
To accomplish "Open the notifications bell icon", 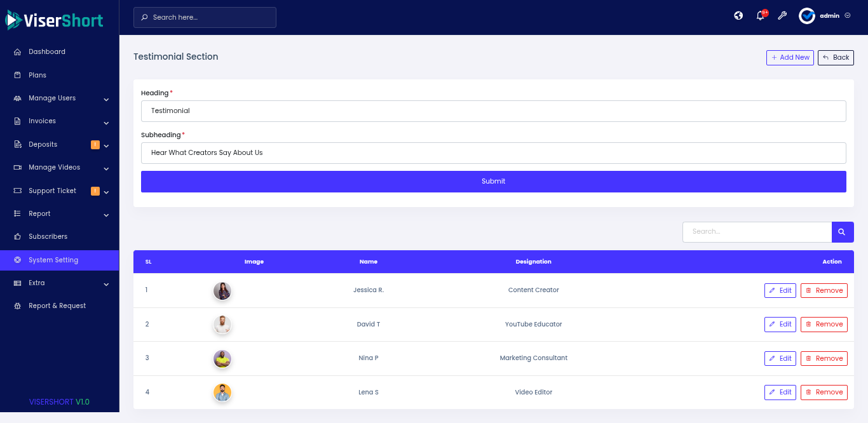I will pyautogui.click(x=760, y=16).
